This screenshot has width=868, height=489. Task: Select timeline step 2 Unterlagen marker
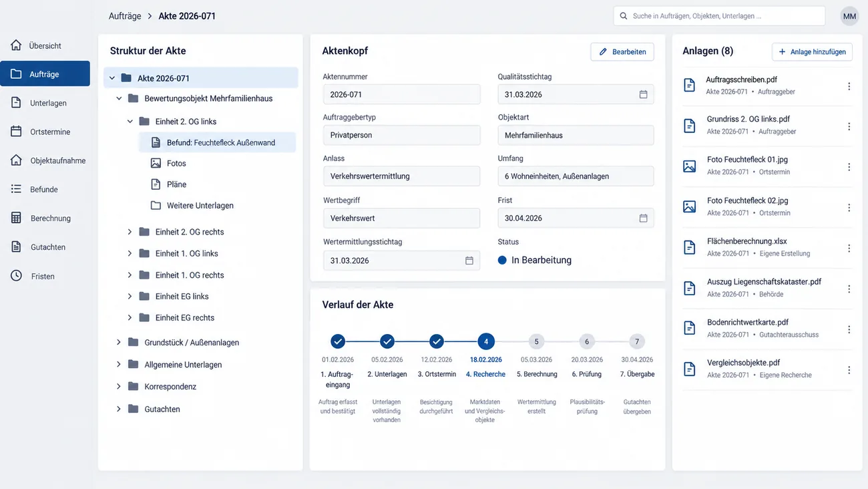coord(387,341)
